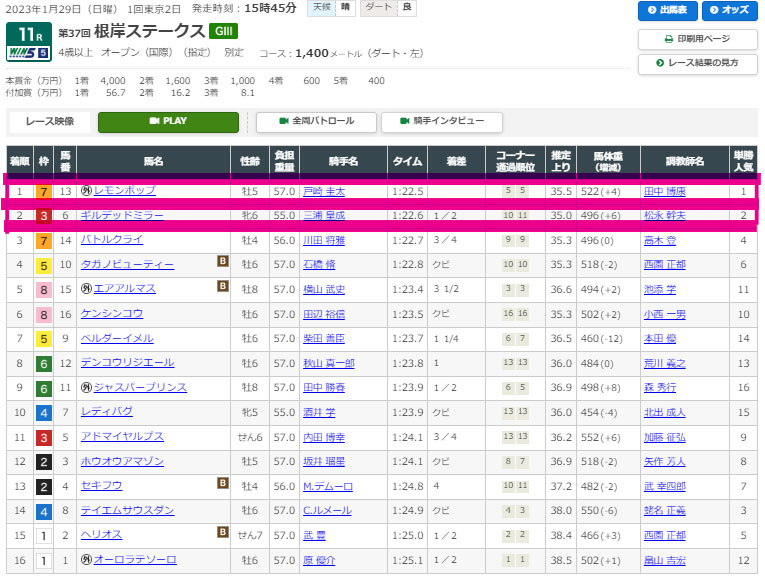Image resolution: width=765 pixels, height=585 pixels.
Task: Click blinker B icon beside タガノビューティー
Action: (x=223, y=264)
